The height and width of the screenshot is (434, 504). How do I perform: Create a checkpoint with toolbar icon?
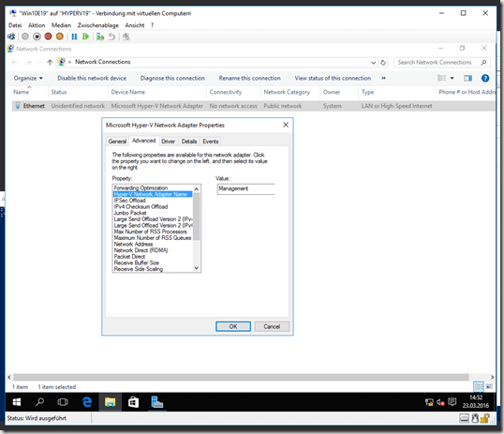coord(100,37)
